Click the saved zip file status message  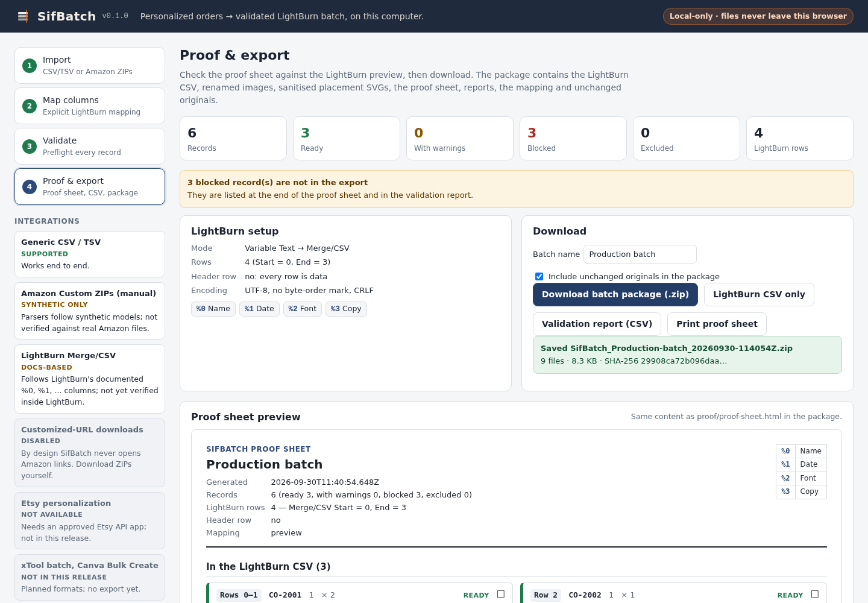[687, 355]
